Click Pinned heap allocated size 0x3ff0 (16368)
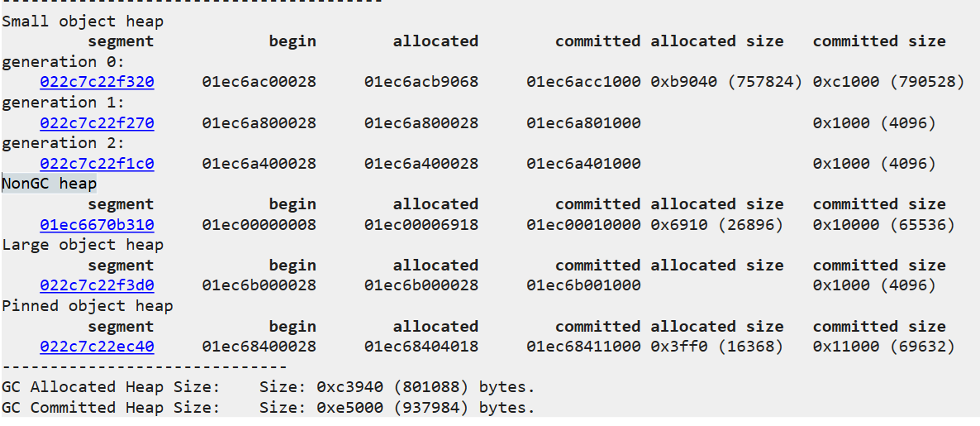 (x=717, y=347)
